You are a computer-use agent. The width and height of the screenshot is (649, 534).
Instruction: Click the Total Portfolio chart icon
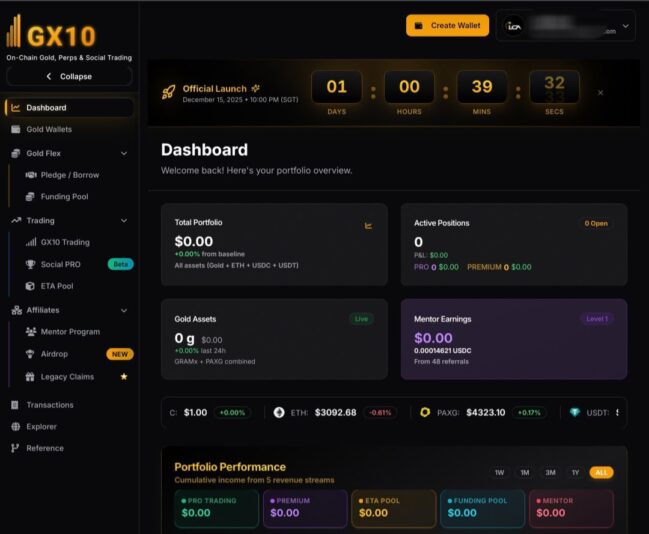(x=368, y=226)
